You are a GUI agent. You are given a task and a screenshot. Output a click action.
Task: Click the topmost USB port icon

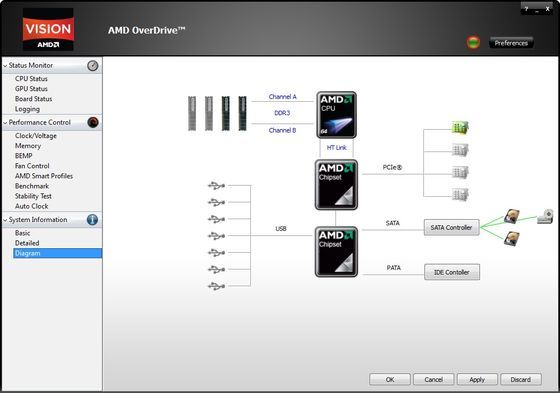(x=216, y=185)
